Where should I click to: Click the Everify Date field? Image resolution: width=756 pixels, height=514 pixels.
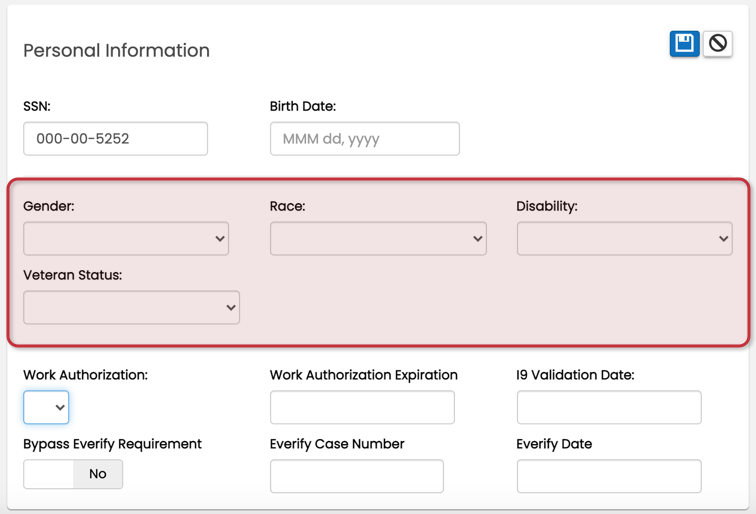click(609, 476)
